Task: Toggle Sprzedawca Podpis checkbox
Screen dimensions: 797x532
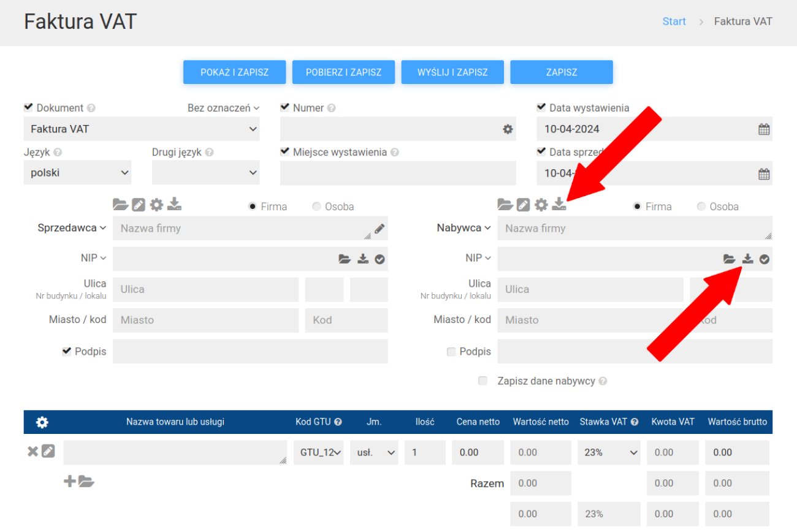Action: coord(67,351)
